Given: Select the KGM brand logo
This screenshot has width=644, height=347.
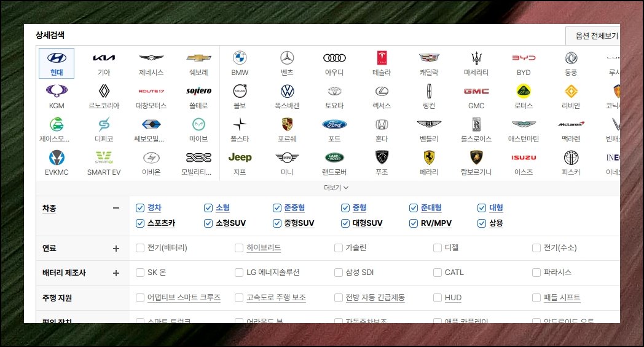Looking at the screenshot, I should pyautogui.click(x=57, y=91).
